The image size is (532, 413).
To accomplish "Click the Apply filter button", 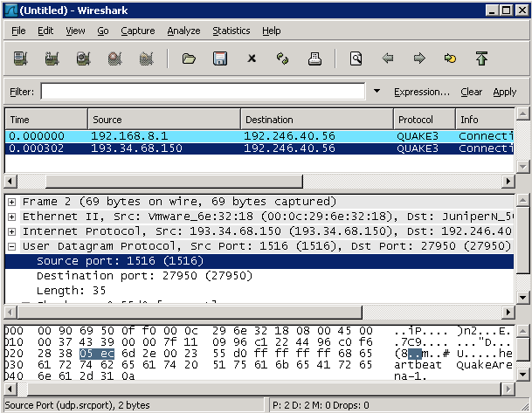I will 504,92.
